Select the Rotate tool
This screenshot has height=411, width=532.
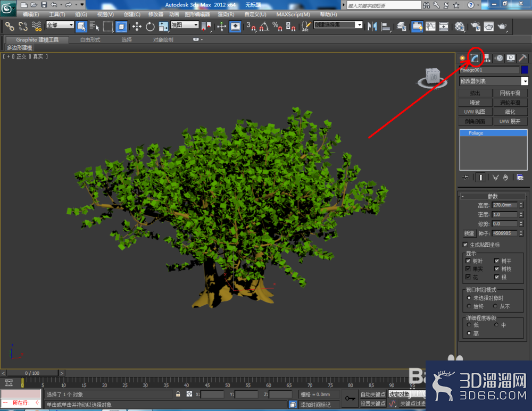click(x=150, y=26)
